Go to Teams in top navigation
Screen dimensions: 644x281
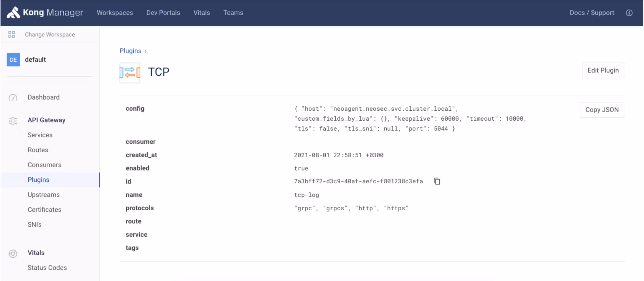tap(233, 13)
